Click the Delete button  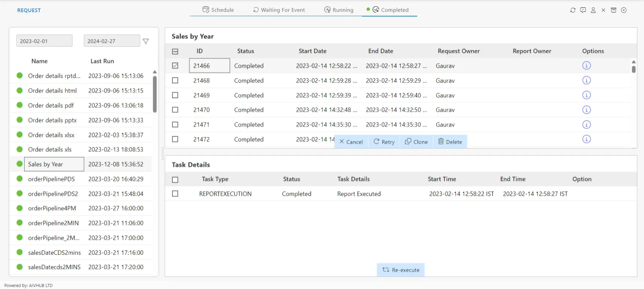(x=450, y=142)
